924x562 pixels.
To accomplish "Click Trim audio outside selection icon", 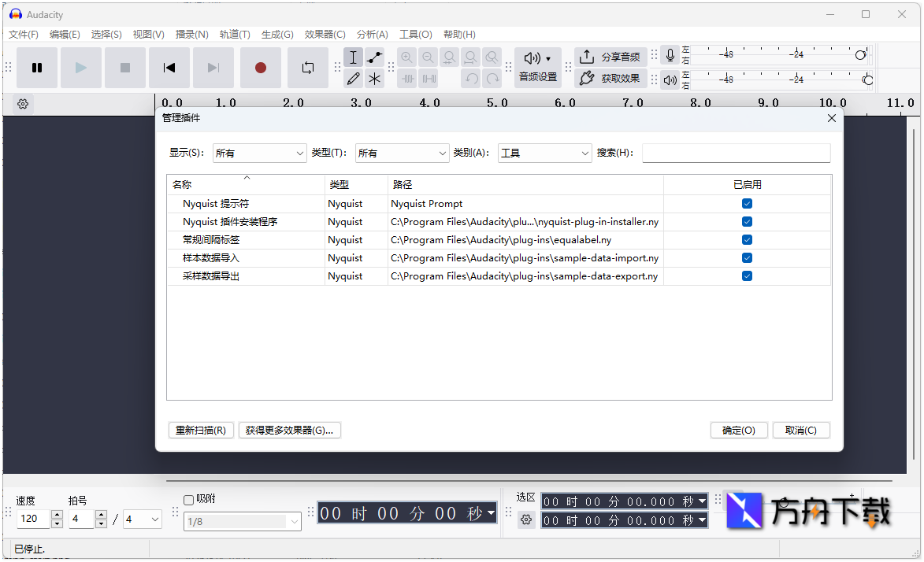I will (408, 79).
